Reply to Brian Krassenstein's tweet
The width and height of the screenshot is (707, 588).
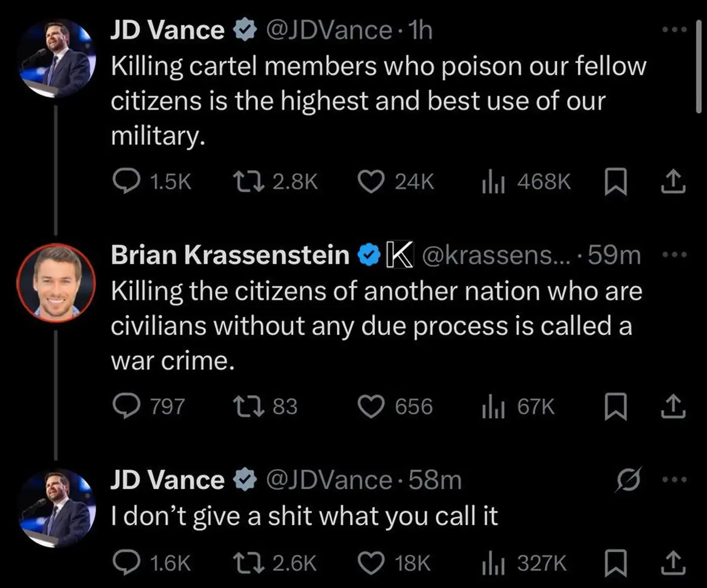[x=126, y=407]
